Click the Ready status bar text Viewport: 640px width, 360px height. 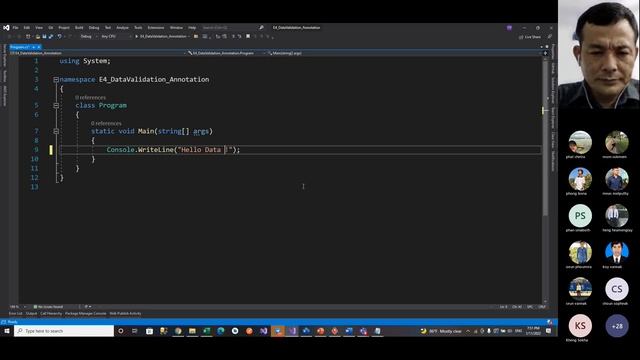[13, 322]
